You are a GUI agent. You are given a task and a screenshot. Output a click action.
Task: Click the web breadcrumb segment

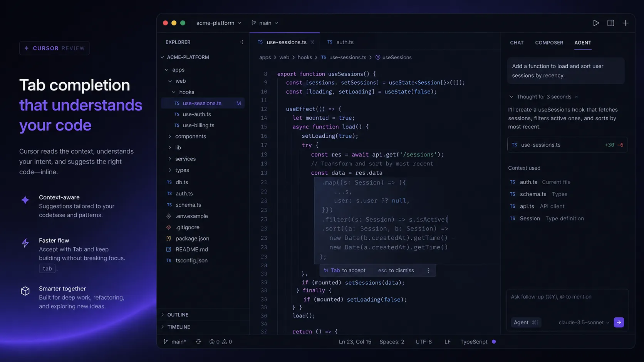284,57
